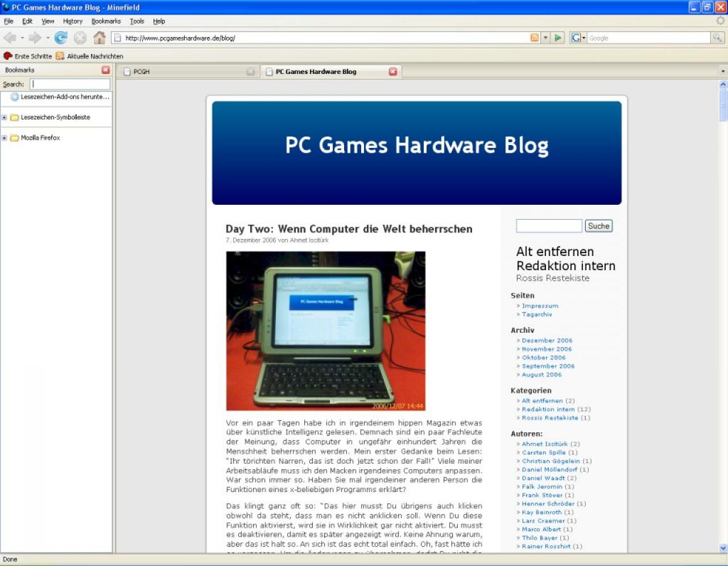Viewport: 728px width, 566px height.
Task: Show posts by author Daniel Waadt
Action: (x=544, y=478)
